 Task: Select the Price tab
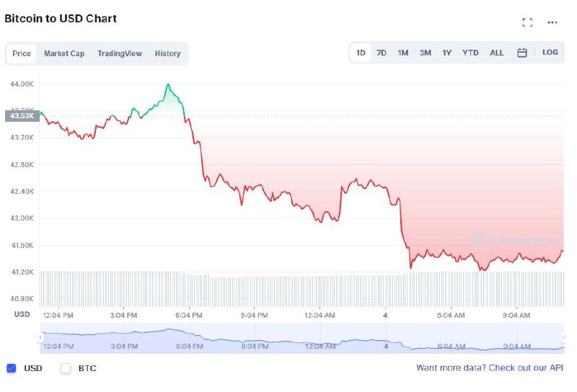(x=22, y=53)
